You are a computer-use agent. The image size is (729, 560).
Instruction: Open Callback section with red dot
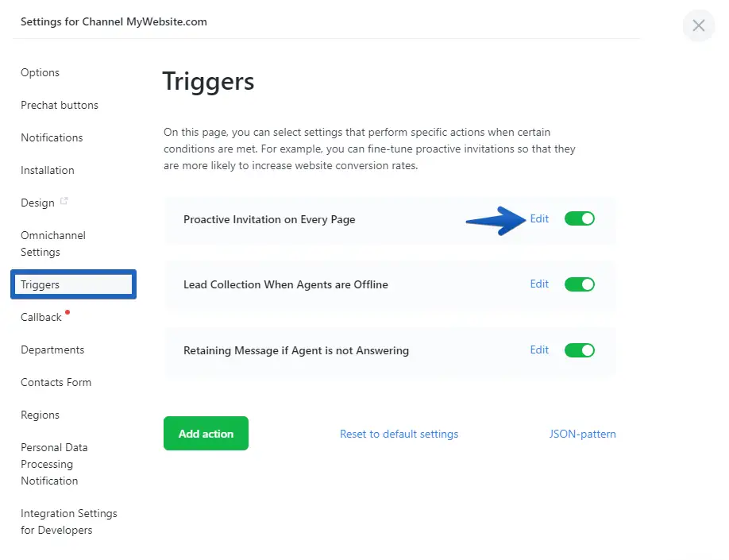[x=41, y=318]
